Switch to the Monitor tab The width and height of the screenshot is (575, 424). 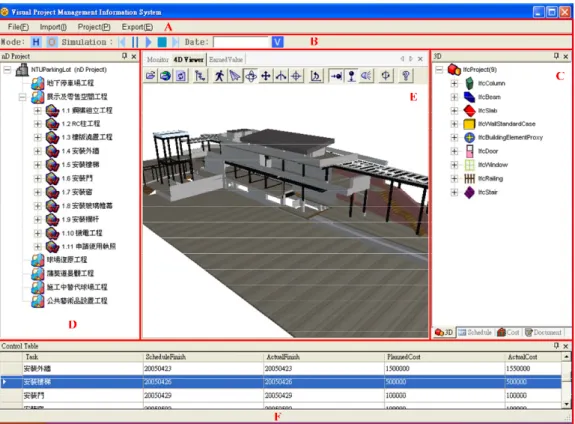click(158, 59)
